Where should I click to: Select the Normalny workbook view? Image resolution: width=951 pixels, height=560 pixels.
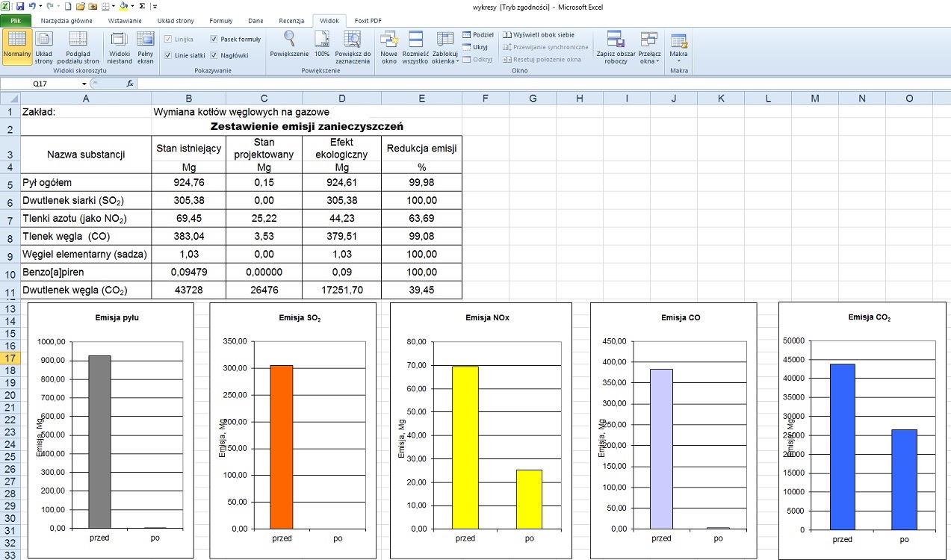point(16,47)
